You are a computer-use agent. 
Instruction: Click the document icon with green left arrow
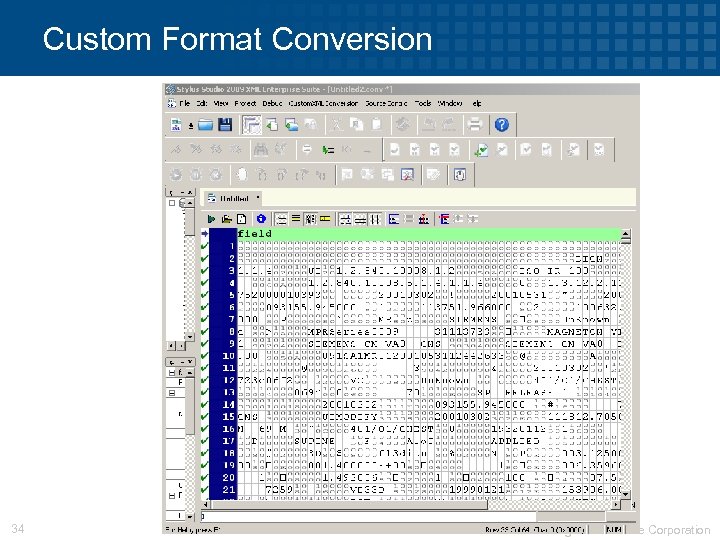pos(272,124)
